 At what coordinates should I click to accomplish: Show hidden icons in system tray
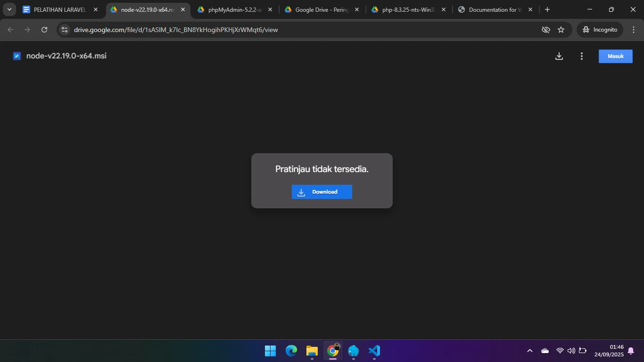529,351
